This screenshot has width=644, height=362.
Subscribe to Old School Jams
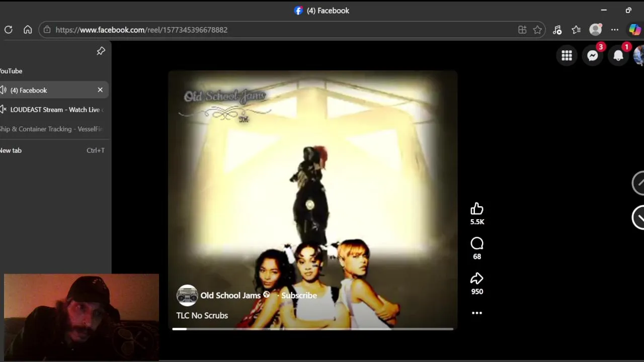click(299, 296)
